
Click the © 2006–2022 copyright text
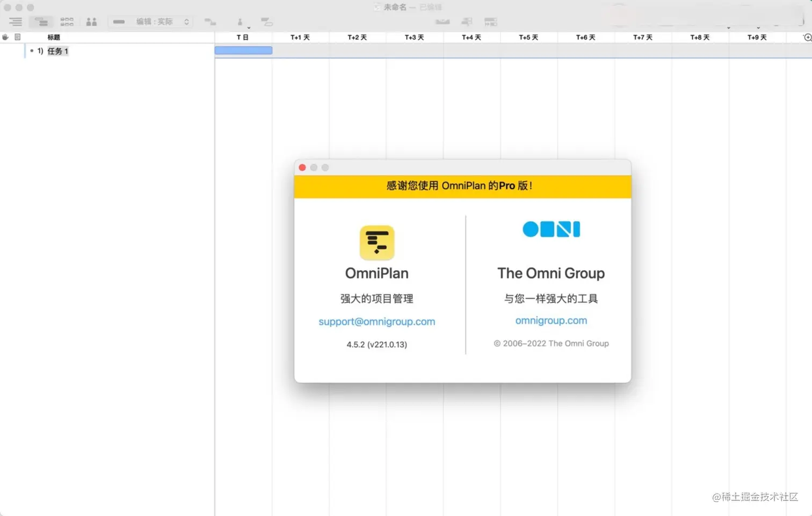pyautogui.click(x=551, y=344)
